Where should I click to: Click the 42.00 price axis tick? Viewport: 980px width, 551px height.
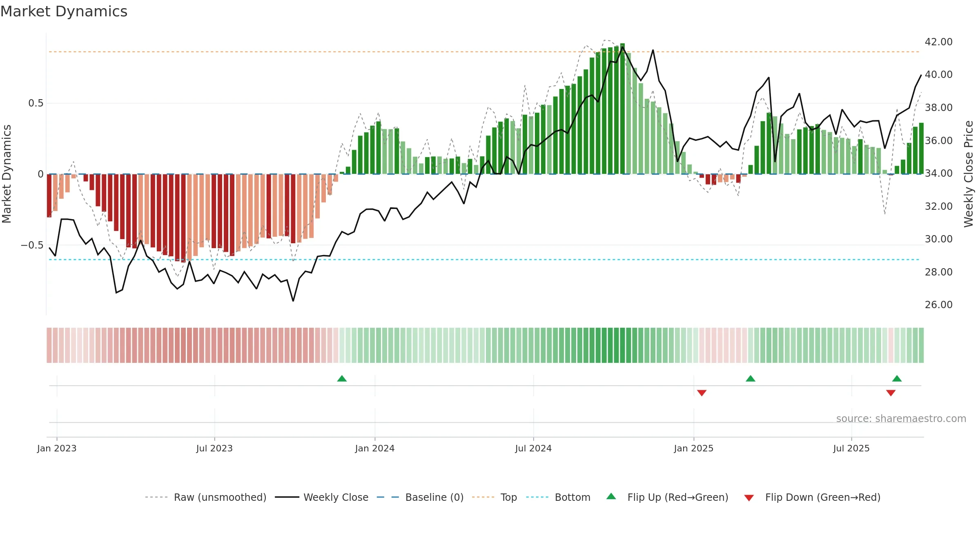[939, 42]
